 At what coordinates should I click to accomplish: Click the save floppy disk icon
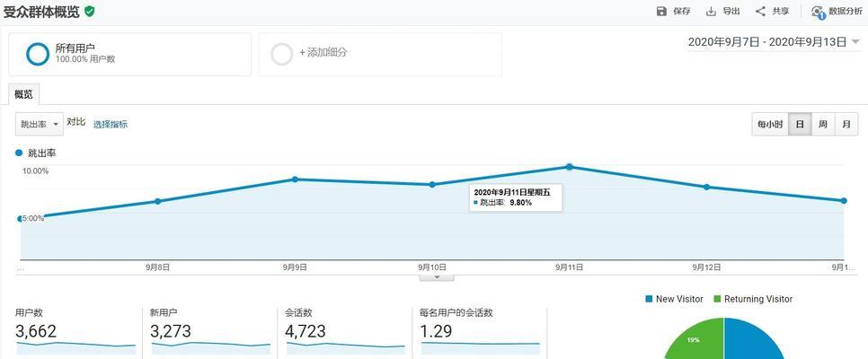pos(661,11)
